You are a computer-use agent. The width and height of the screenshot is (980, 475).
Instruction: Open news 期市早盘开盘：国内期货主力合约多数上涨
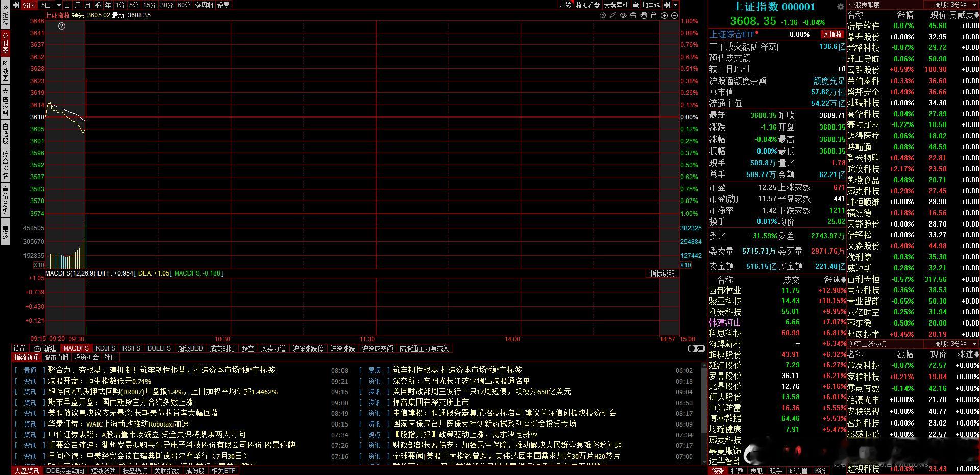120,403
